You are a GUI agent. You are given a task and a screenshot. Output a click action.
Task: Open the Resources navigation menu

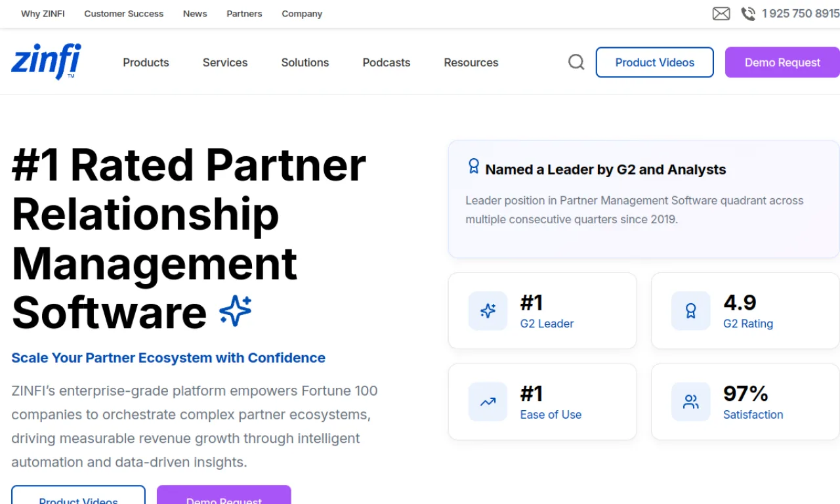[471, 62]
